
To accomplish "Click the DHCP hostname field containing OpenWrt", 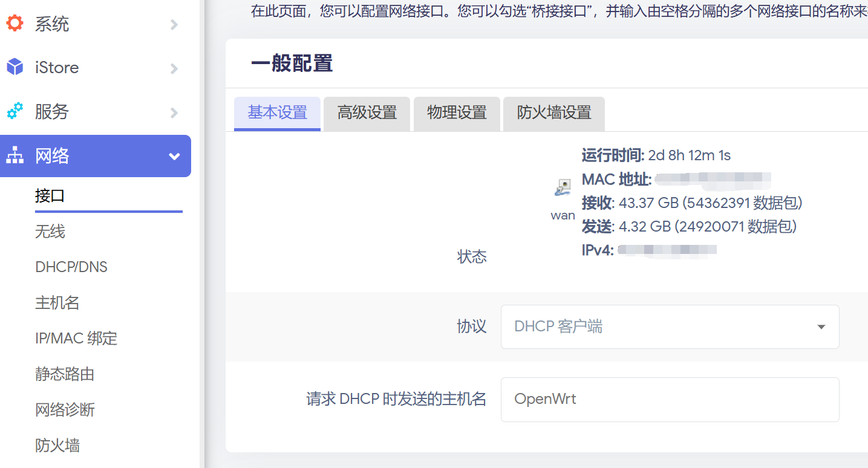I will [670, 399].
